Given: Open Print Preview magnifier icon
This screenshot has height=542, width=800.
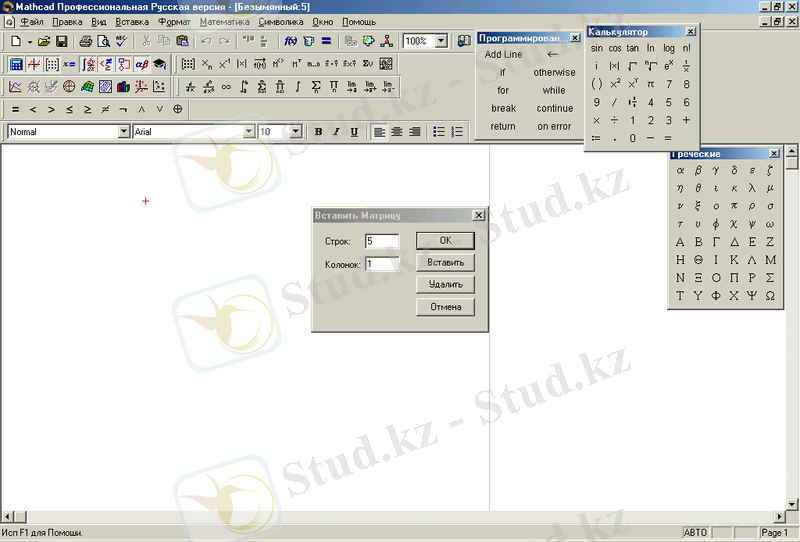Looking at the screenshot, I should (103, 41).
